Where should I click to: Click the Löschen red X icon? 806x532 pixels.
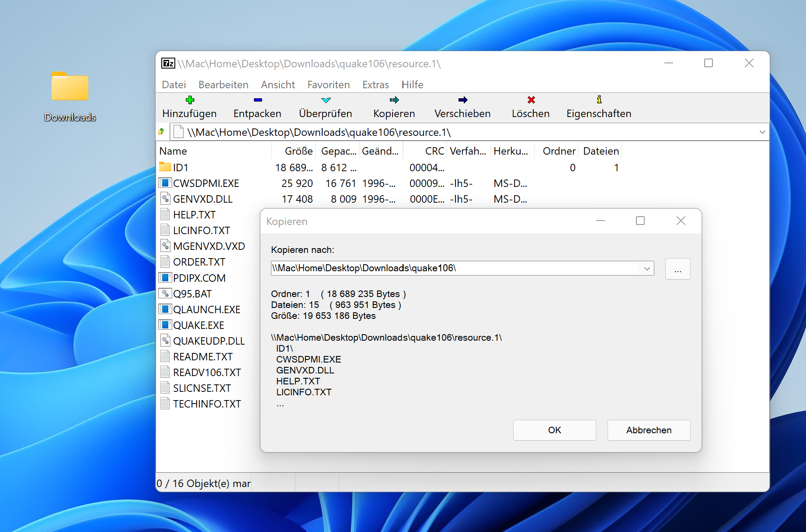click(x=531, y=100)
